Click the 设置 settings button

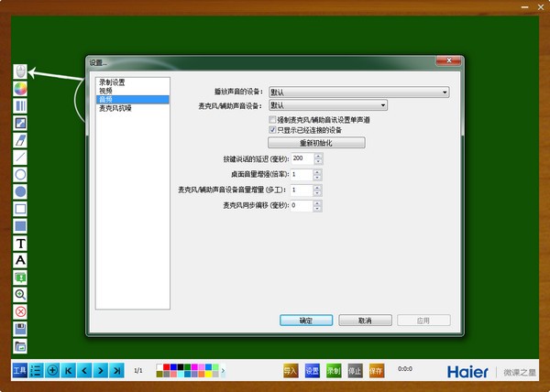[x=313, y=370]
